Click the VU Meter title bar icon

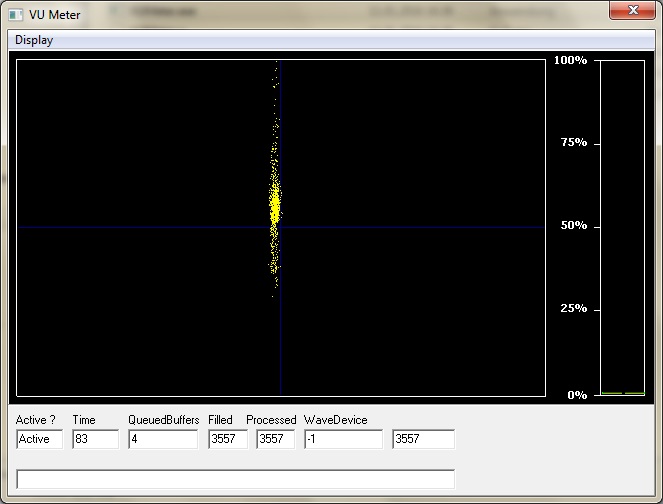(x=16, y=14)
